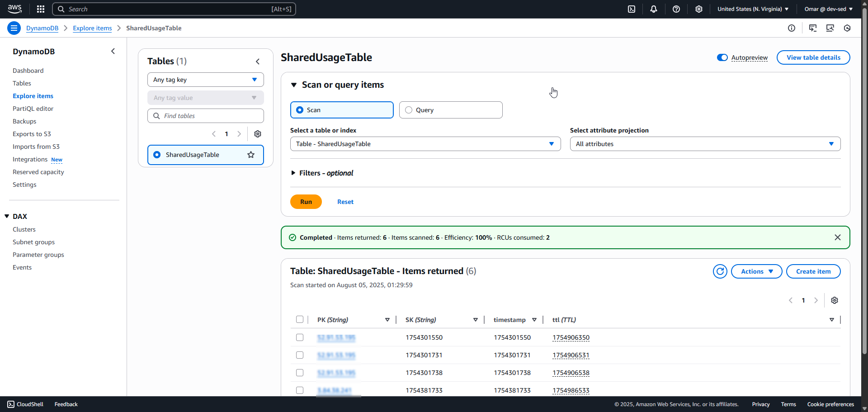
Task: Go to next page of tables list
Action: (x=239, y=134)
